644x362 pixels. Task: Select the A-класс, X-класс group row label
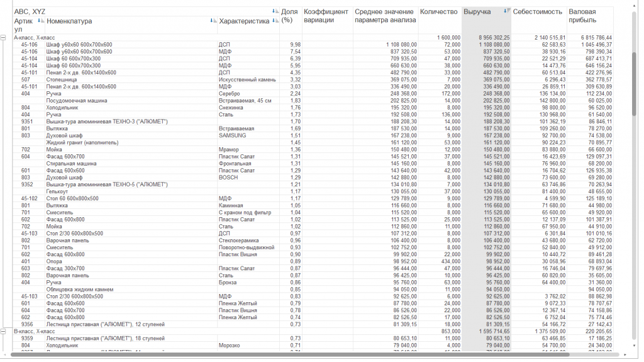[x=35, y=37]
